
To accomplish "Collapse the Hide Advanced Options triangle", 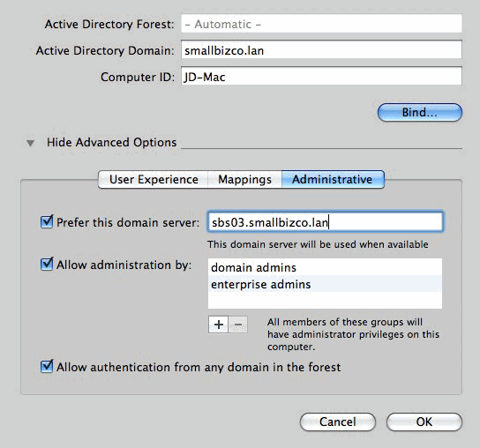I will 30,143.
